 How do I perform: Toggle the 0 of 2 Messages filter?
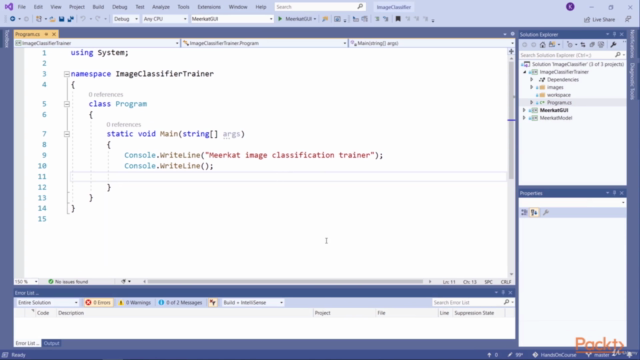coord(180,302)
